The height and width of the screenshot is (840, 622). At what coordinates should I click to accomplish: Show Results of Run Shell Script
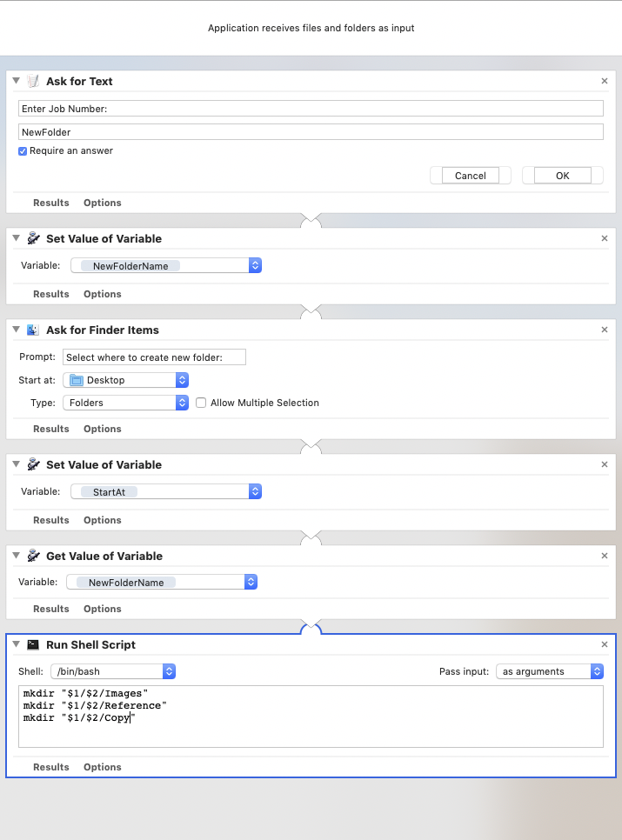click(50, 767)
